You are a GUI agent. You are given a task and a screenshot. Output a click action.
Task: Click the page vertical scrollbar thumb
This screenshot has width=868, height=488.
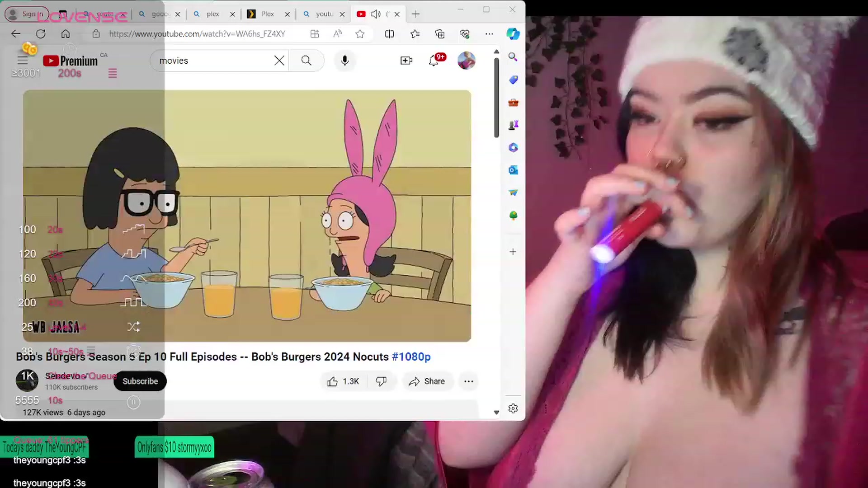pos(496,97)
